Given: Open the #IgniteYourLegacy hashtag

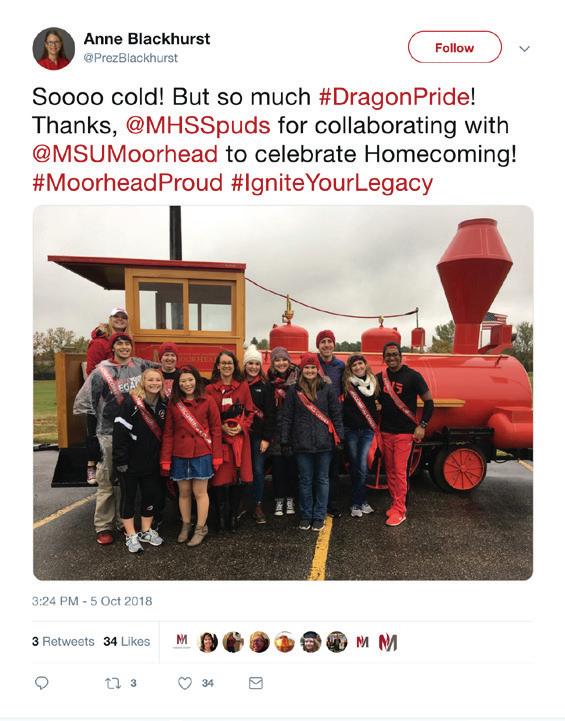Looking at the screenshot, I should [332, 183].
